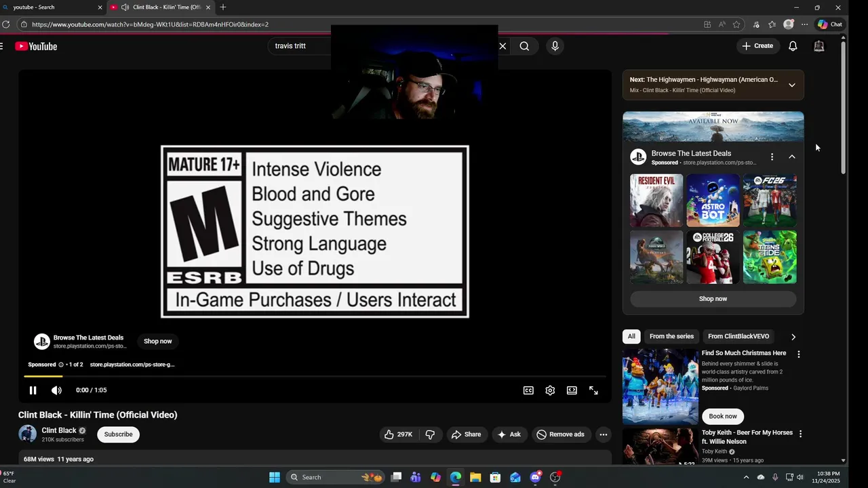Screen dimensions: 868x488
Task: Select the From ClintBlackVEVO chip
Action: (x=738, y=336)
